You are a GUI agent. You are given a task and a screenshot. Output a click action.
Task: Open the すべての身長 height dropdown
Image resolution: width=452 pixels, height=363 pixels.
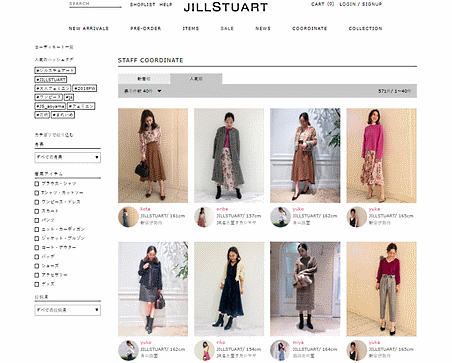pyautogui.click(x=68, y=157)
